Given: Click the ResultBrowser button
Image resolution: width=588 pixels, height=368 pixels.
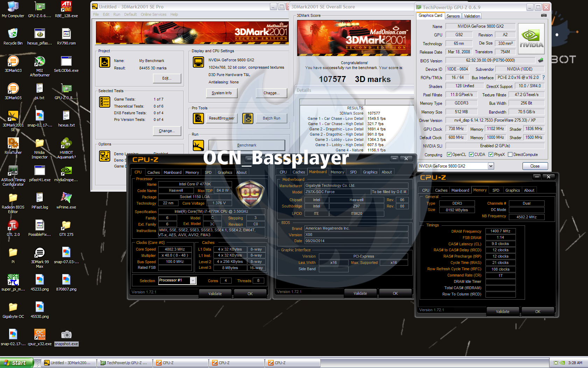Looking at the screenshot, I should 222,118.
